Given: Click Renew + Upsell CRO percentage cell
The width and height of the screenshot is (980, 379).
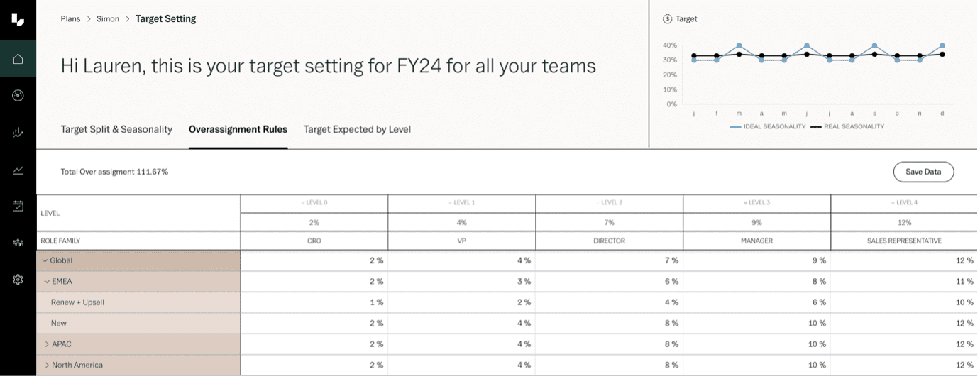Looking at the screenshot, I should point(314,302).
